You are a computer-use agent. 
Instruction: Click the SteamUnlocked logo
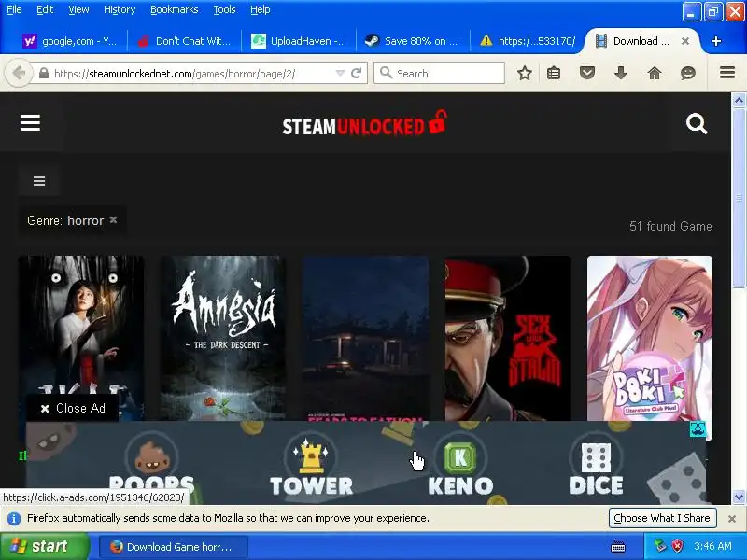click(x=364, y=125)
